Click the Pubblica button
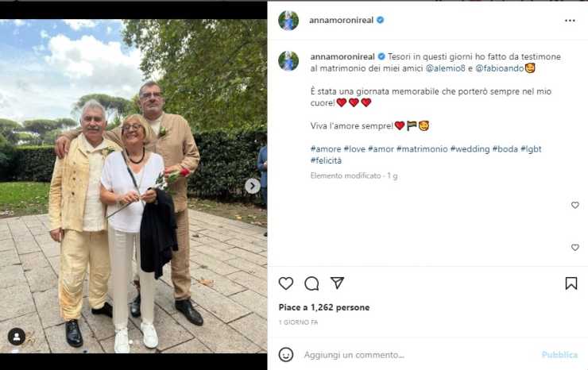The height and width of the screenshot is (370, 588). 559,355
